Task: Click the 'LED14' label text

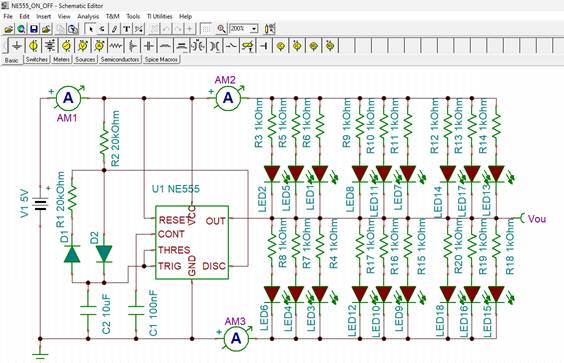Action: click(438, 202)
